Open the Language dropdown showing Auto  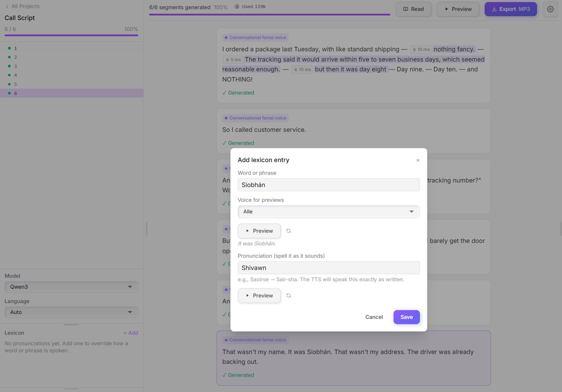pos(71,312)
